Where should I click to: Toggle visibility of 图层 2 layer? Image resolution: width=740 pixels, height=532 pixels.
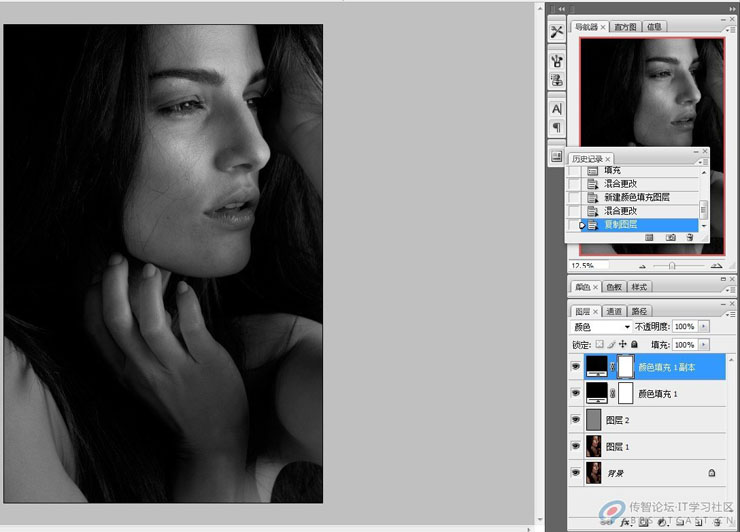(x=575, y=420)
